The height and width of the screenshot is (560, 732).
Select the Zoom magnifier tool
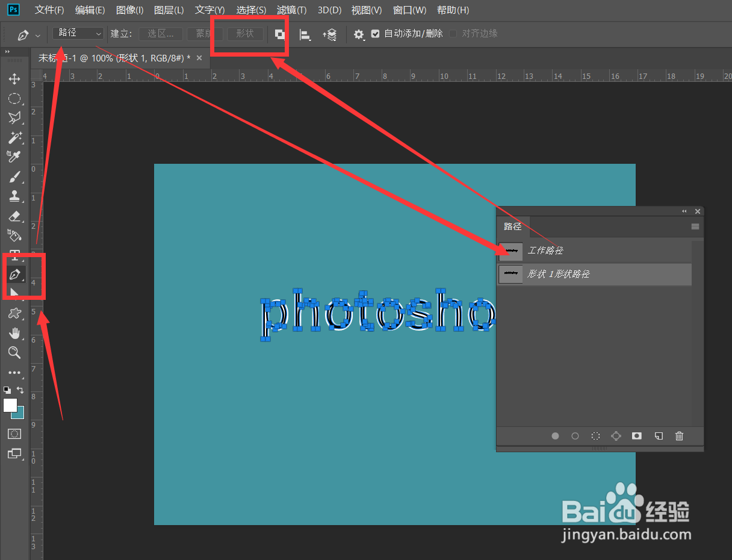tap(14, 352)
